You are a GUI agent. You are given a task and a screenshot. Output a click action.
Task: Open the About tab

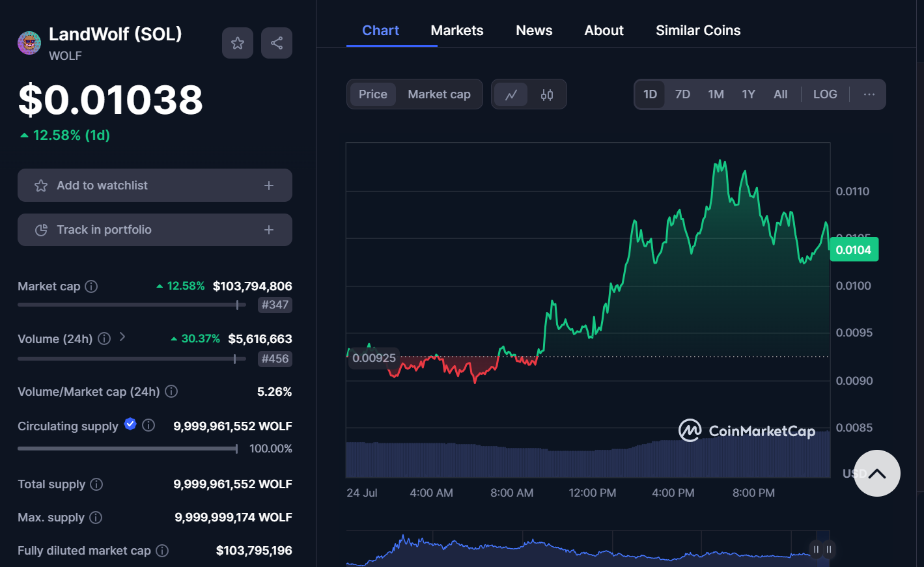coord(604,31)
